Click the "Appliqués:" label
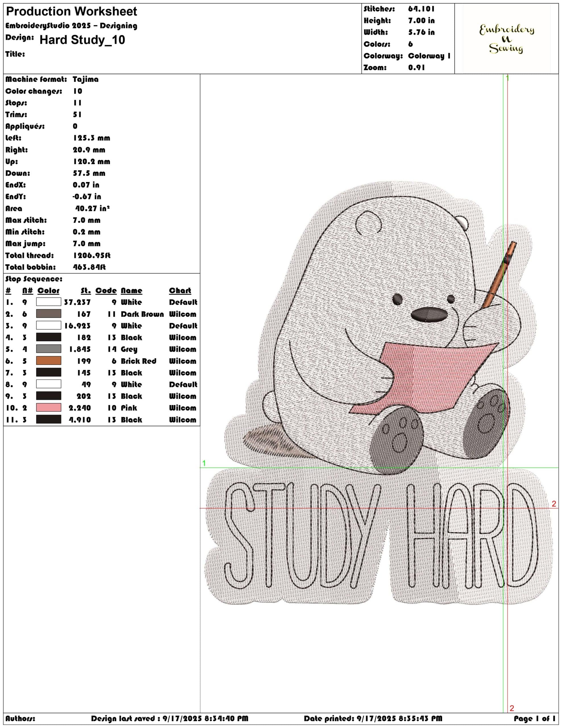Viewport: 562px width, 728px height. [25, 126]
